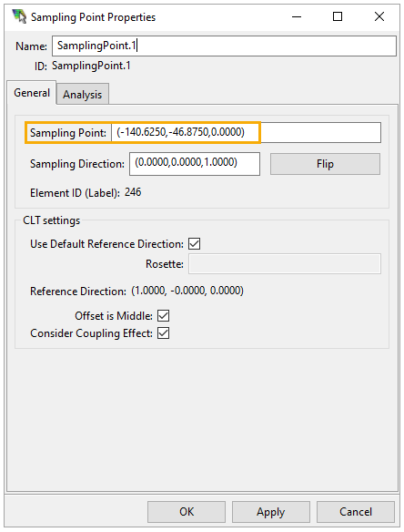
Task: Maximize the Sampling Point Properties window
Action: pyautogui.click(x=338, y=16)
